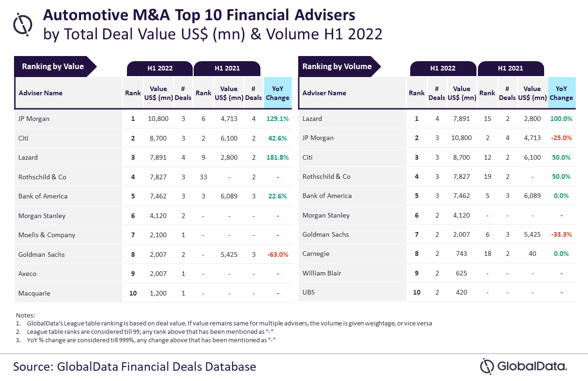Click UBS in the volume ranking
This screenshot has width=588, height=381.
(308, 292)
